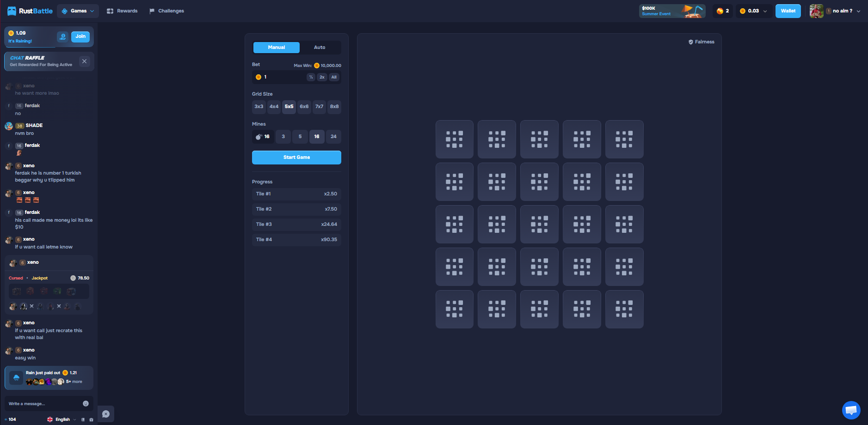Close the Chat Raffle banner

coord(84,61)
